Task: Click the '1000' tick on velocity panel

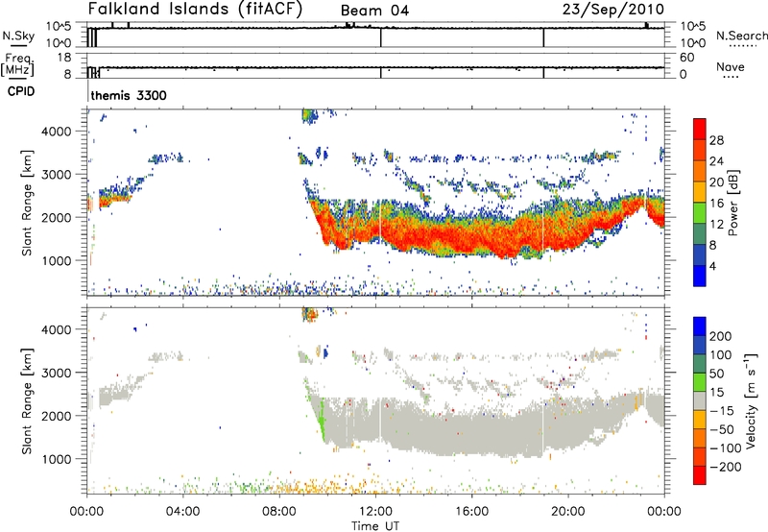Action: click(57, 459)
